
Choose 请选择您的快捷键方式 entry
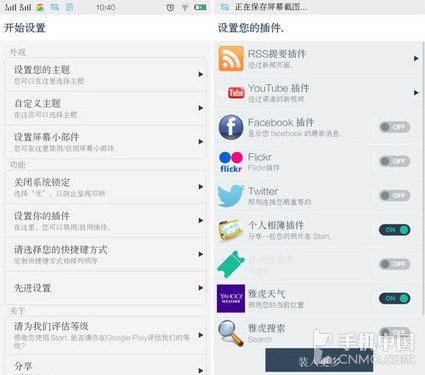(x=105, y=254)
